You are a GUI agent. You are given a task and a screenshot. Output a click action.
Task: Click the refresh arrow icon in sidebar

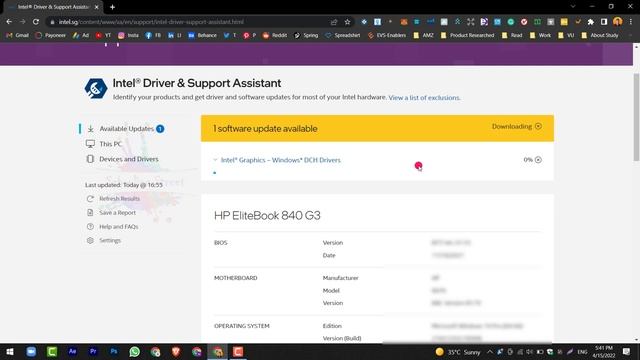(90, 198)
